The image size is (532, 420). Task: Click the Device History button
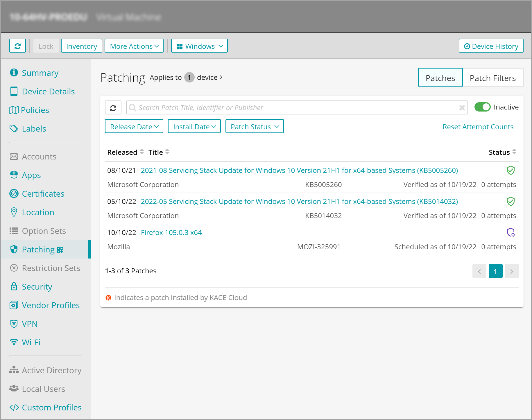491,46
